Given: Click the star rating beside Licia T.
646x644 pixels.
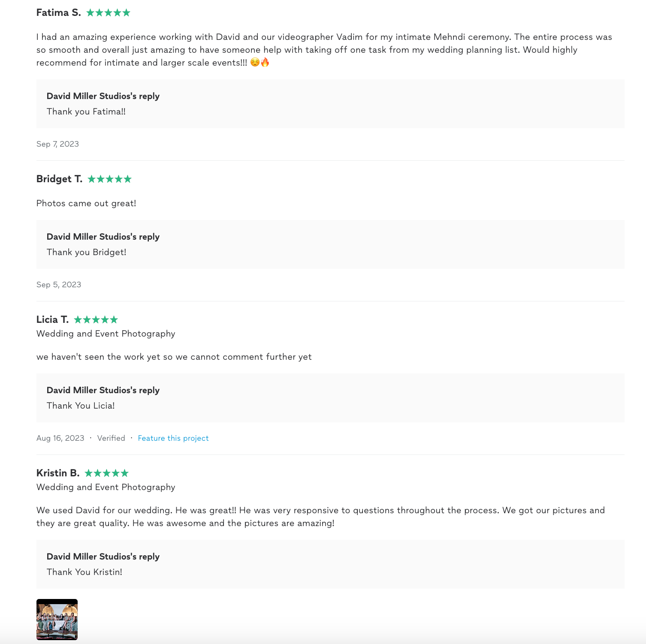Looking at the screenshot, I should (x=96, y=320).
